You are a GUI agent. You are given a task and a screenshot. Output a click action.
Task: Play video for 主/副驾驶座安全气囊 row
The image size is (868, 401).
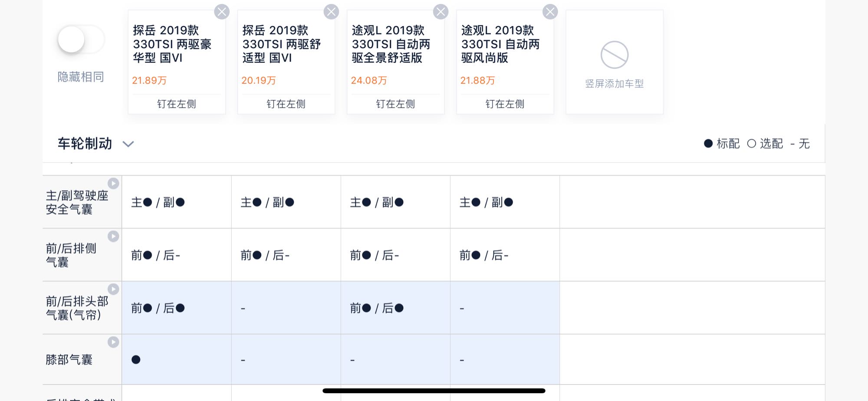[113, 184]
